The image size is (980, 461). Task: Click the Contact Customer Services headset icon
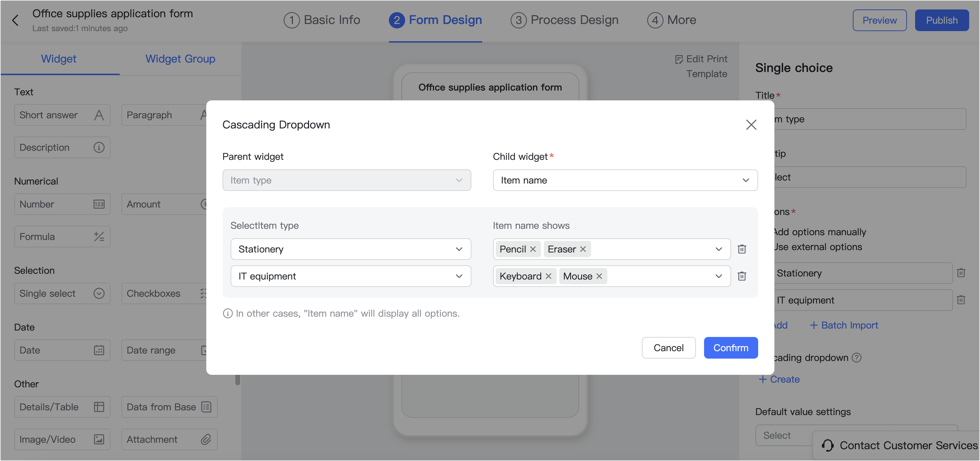pos(827,445)
